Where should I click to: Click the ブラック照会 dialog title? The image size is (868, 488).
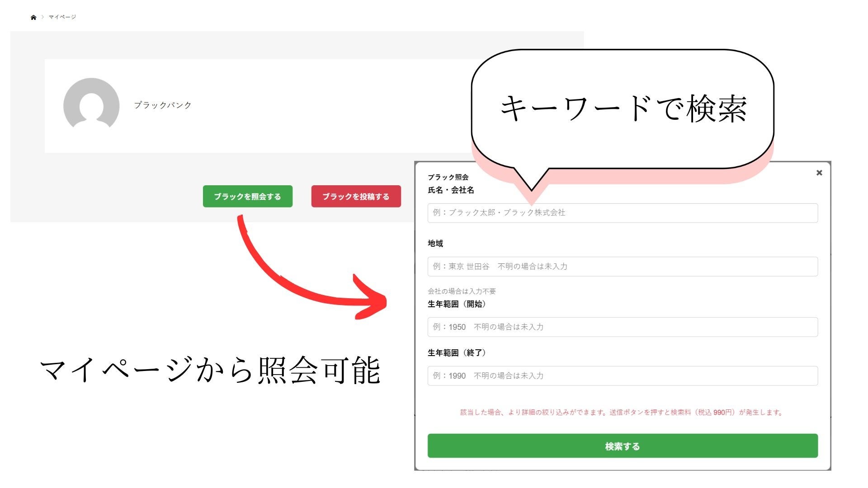coord(448,177)
